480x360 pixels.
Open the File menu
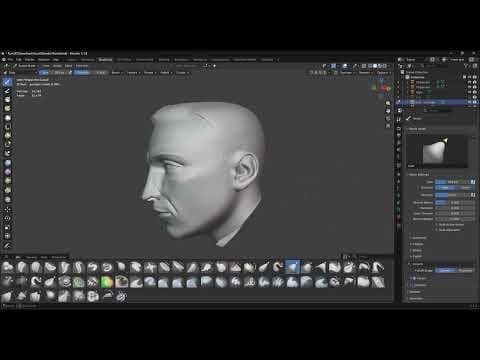pos(10,60)
